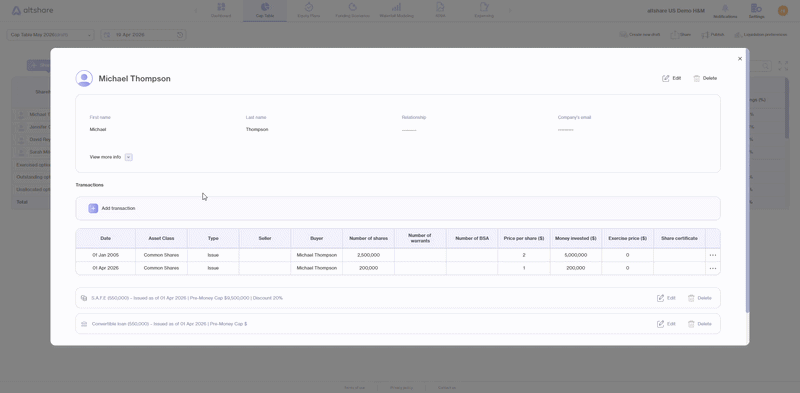Viewport: 800px width, 393px height.
Task: Edit the Convertible loan entry
Action: (x=666, y=324)
